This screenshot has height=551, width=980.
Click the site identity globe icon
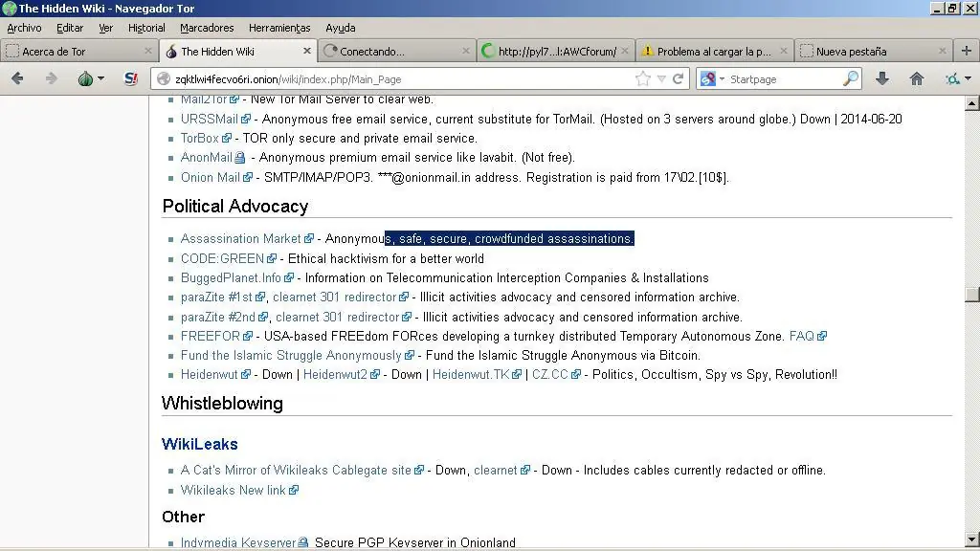click(x=164, y=78)
